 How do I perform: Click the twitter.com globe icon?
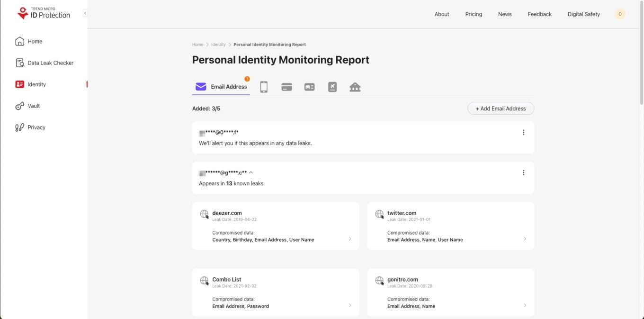[380, 214]
